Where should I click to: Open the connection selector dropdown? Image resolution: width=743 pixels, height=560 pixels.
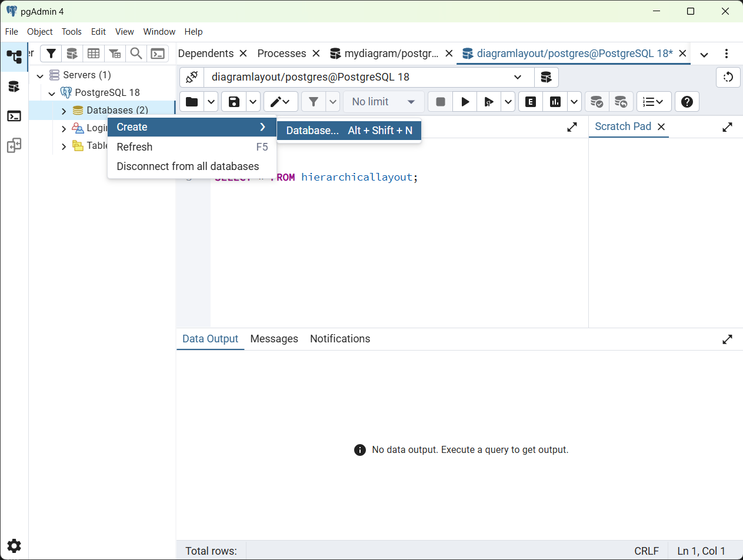369,77
